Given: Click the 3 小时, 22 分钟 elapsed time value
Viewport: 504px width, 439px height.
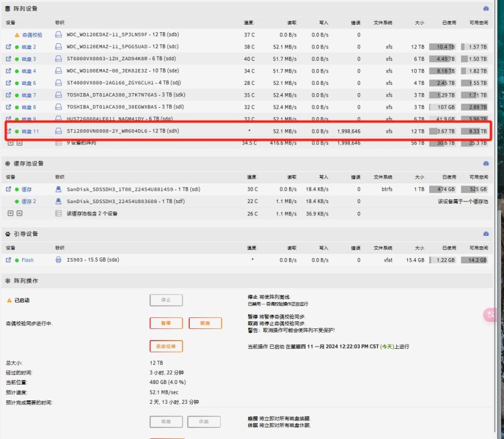Looking at the screenshot, I should pos(167,372).
